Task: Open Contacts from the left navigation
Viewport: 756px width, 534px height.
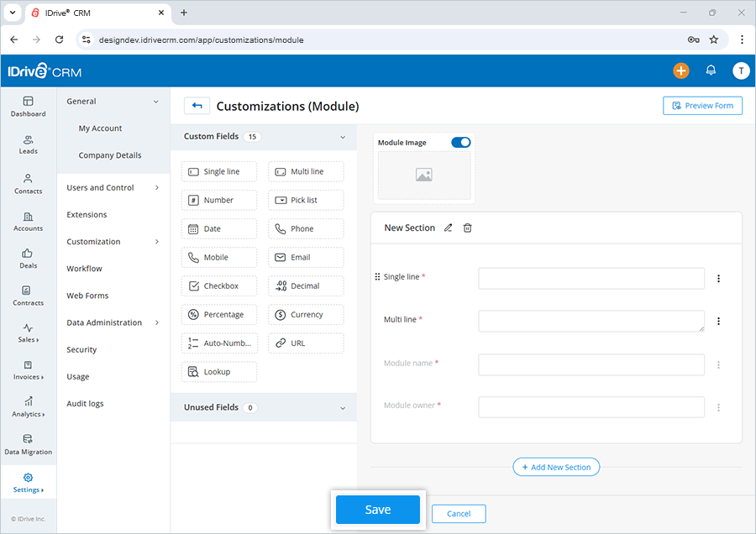Action: (28, 185)
